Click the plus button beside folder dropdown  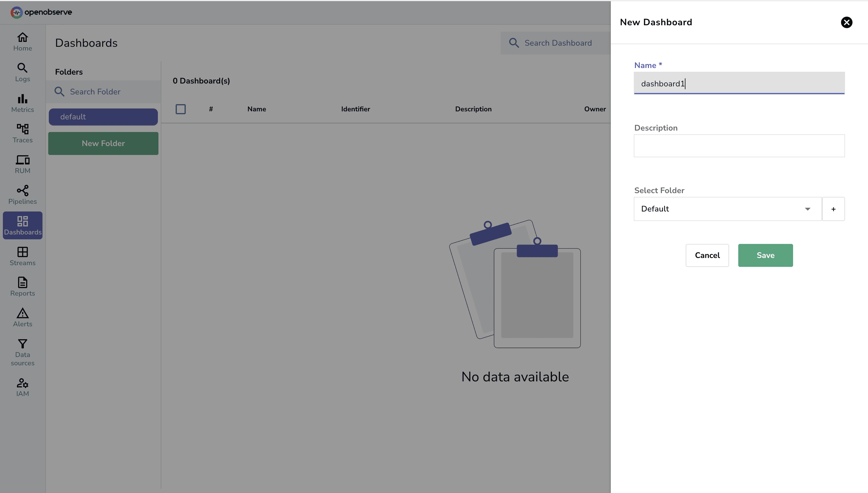[833, 209]
